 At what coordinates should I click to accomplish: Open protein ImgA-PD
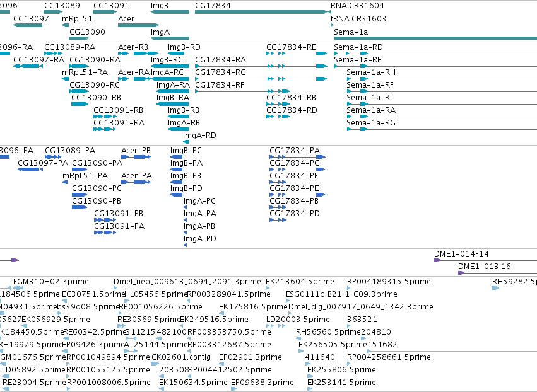click(200, 239)
